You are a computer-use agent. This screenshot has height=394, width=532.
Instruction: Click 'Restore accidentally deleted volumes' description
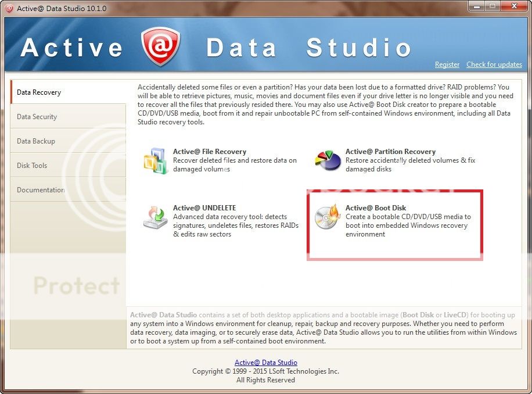point(410,164)
